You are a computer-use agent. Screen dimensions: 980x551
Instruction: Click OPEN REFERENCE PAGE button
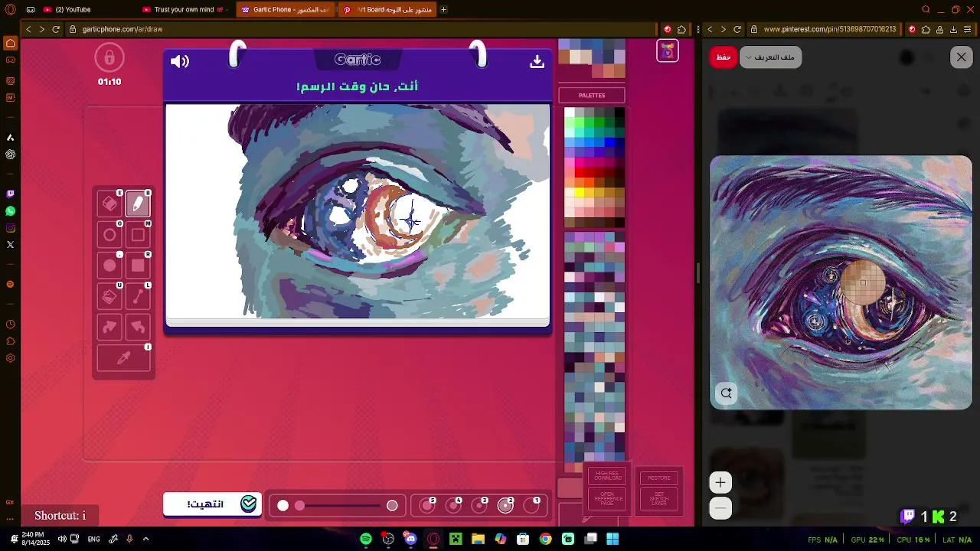pyautogui.click(x=607, y=499)
